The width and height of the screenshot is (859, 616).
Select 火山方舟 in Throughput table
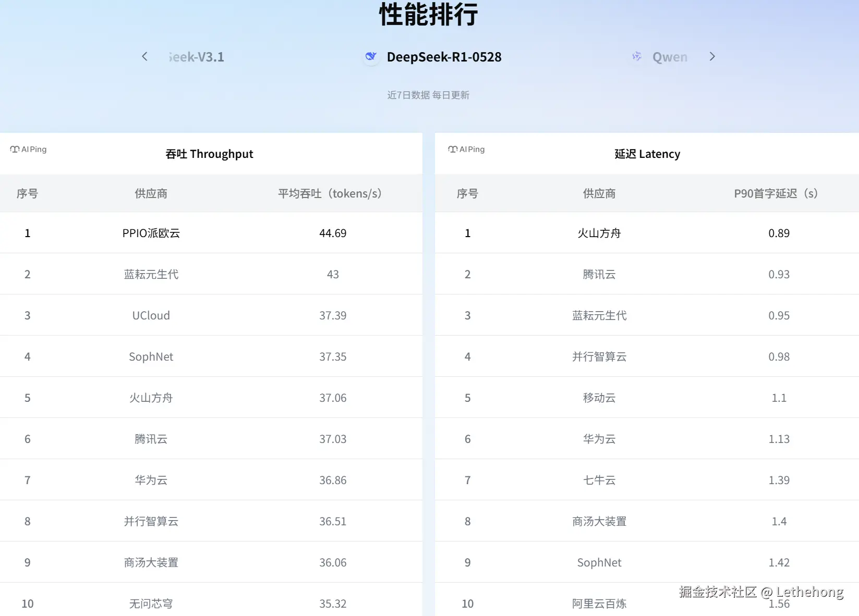[x=151, y=398]
